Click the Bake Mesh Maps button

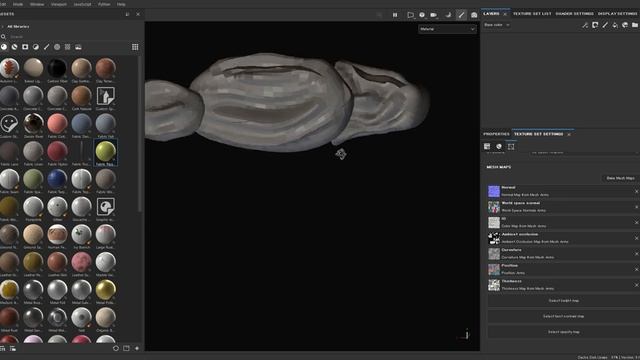pos(620,178)
